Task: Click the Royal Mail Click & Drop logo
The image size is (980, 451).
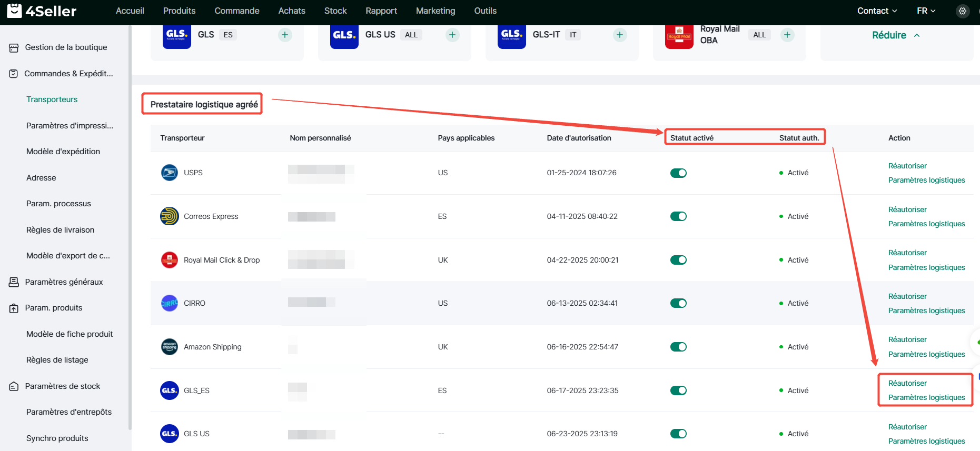Action: [x=170, y=260]
